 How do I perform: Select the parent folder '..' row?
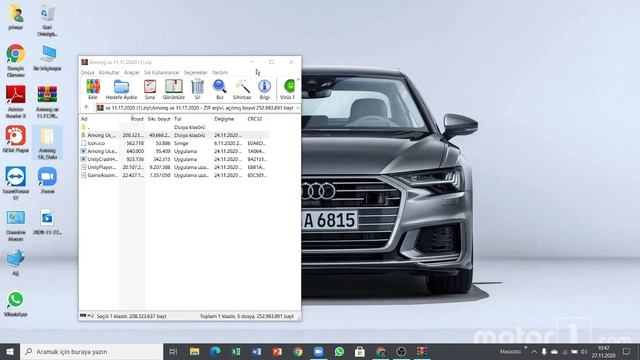pyautogui.click(x=174, y=127)
